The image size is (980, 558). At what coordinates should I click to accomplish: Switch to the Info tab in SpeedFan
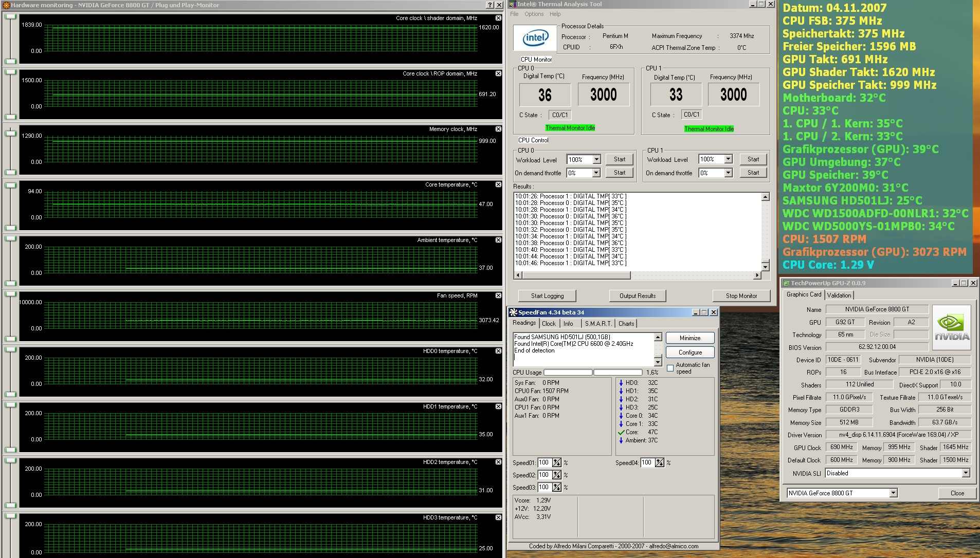(568, 324)
